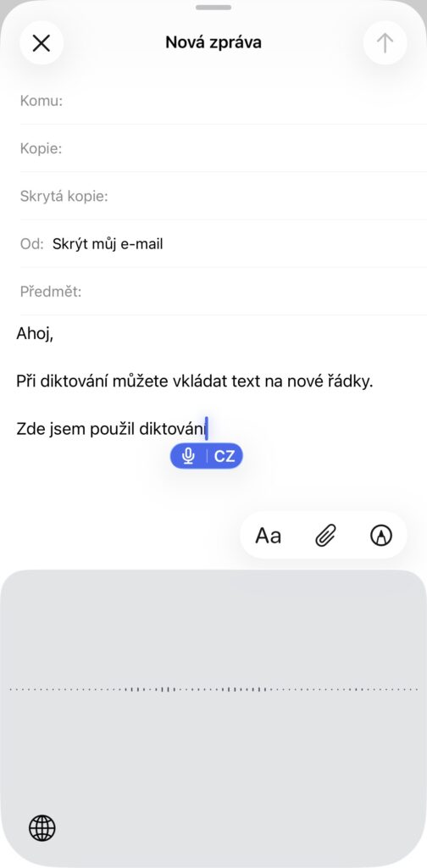427x868 pixels.
Task: Close the new message draft with X
Action: pos(42,42)
